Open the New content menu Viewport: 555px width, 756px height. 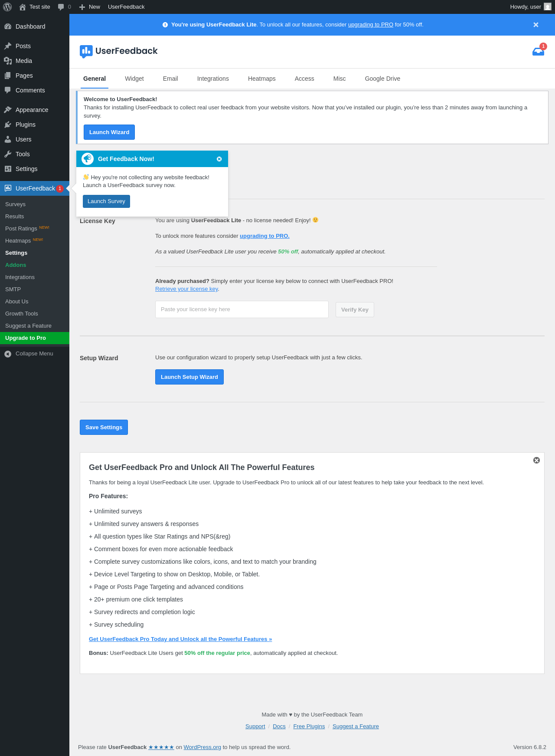[90, 7]
